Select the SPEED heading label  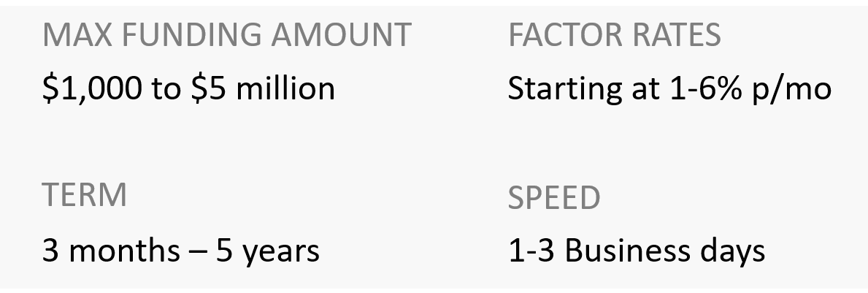(554, 197)
